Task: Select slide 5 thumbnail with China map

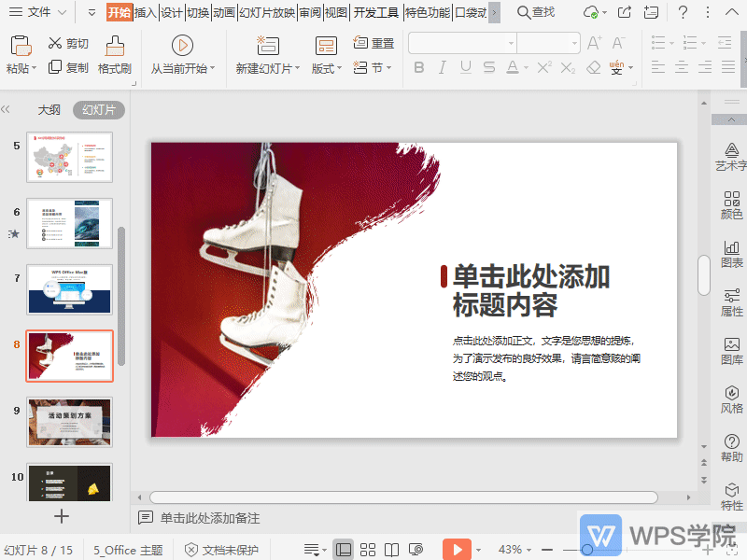Action: (69, 157)
